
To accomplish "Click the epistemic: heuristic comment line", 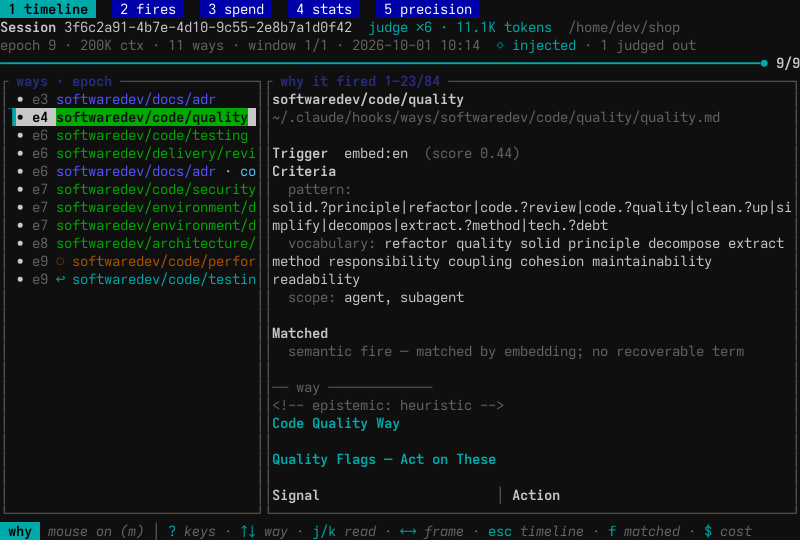I will (x=388, y=406).
